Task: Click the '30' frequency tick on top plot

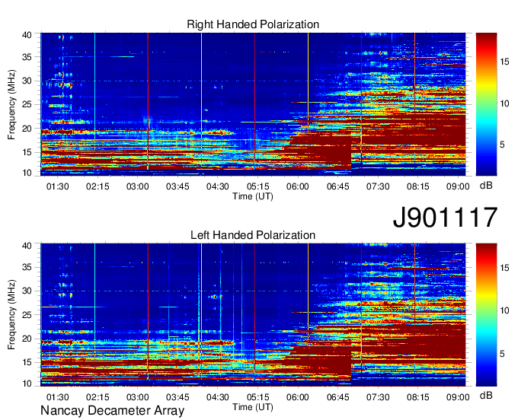Action: (27, 81)
